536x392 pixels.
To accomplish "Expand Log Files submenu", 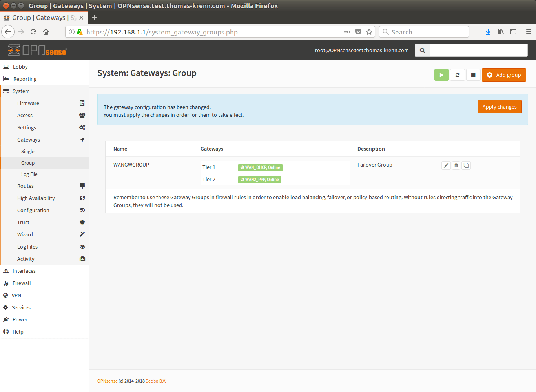I will click(45, 247).
